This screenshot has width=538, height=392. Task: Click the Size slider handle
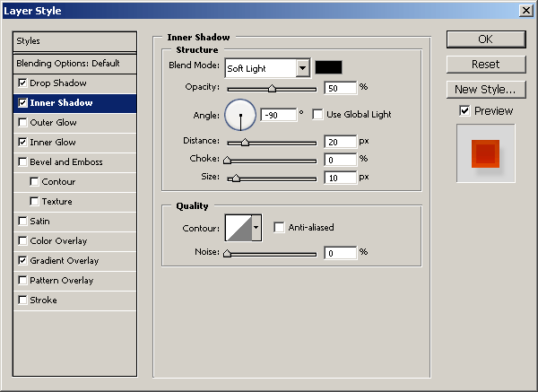[x=236, y=179]
